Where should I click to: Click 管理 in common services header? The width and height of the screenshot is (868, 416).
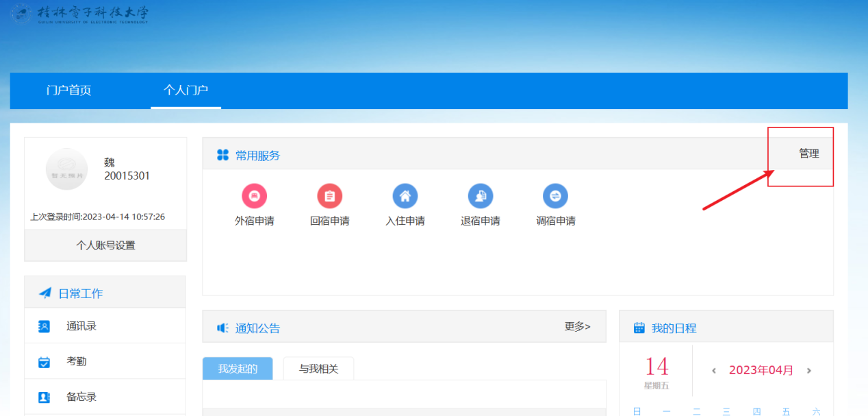[808, 154]
